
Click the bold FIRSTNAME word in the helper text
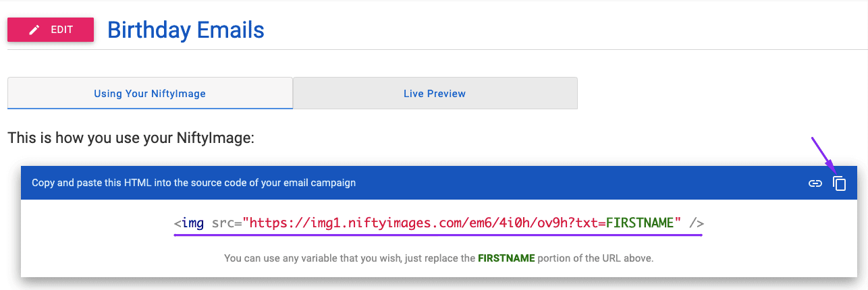click(x=506, y=258)
